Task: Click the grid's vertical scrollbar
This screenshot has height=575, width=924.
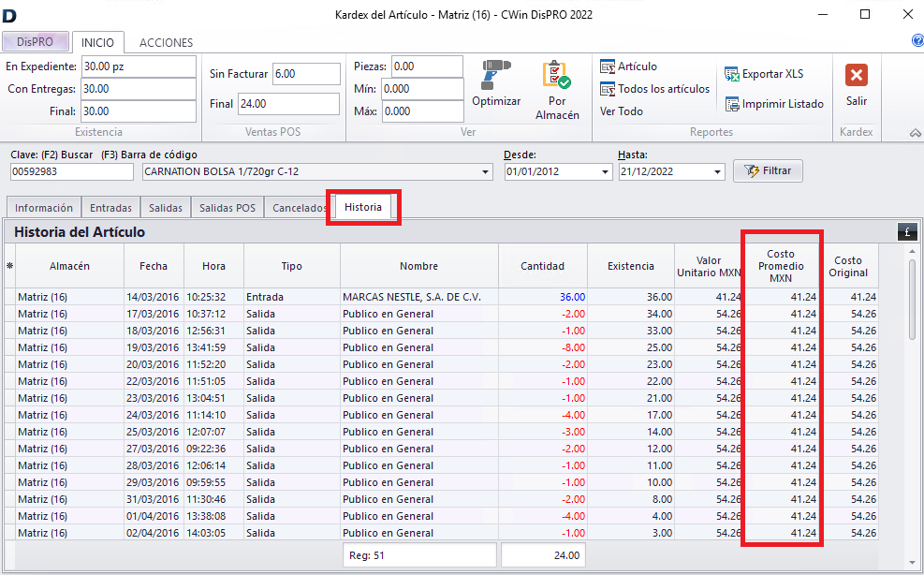Action: 912,300
